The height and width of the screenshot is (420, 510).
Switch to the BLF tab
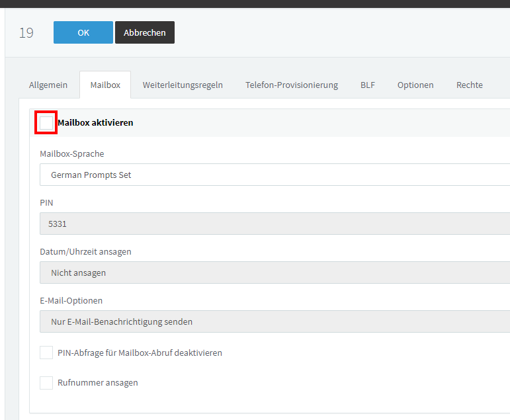368,85
